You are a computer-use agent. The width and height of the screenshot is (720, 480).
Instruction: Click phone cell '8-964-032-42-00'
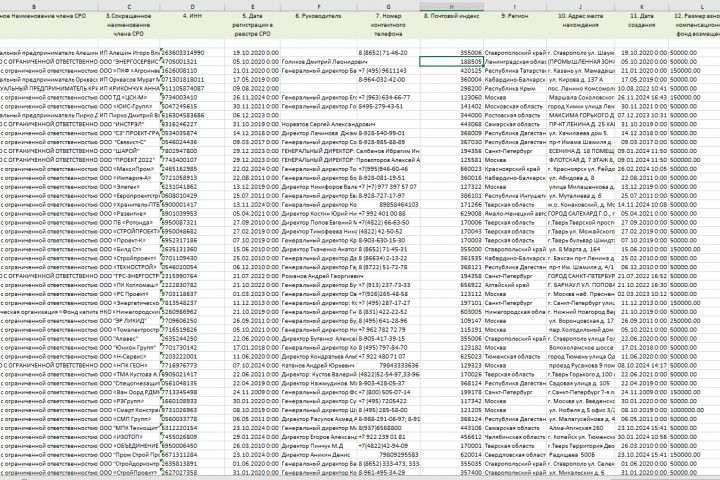[x=388, y=79]
